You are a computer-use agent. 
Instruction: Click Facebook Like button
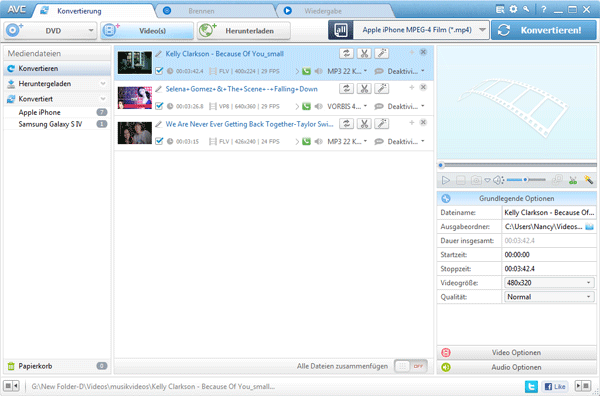point(554,386)
